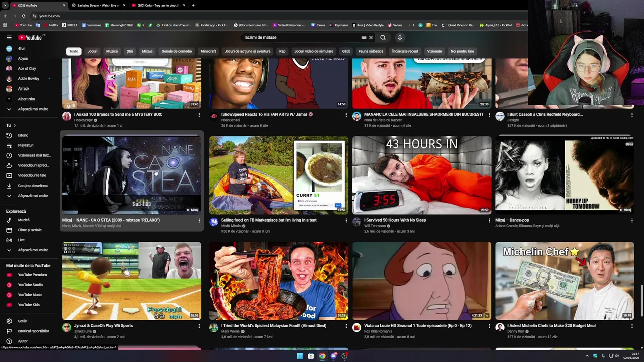Select the Minecraft filter chip
The image size is (644, 362).
208,51
